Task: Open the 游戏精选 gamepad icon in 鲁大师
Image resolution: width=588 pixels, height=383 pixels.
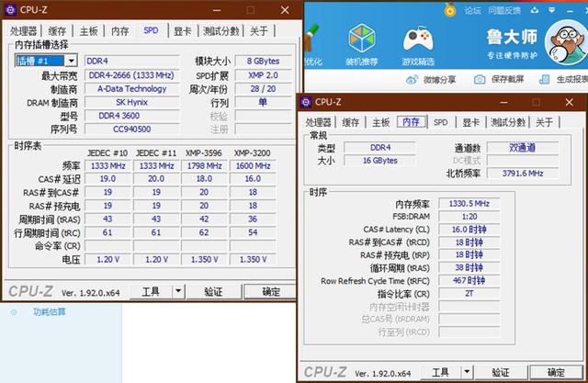Action: pyautogui.click(x=418, y=39)
